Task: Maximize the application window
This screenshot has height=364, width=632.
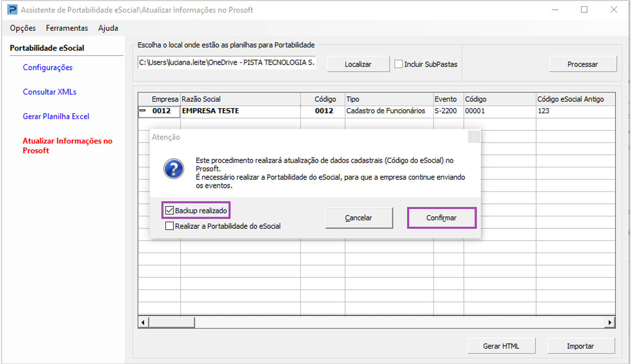Action: (584, 9)
